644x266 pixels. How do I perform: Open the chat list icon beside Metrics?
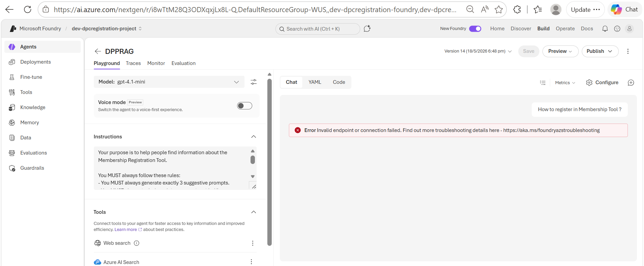click(542, 82)
